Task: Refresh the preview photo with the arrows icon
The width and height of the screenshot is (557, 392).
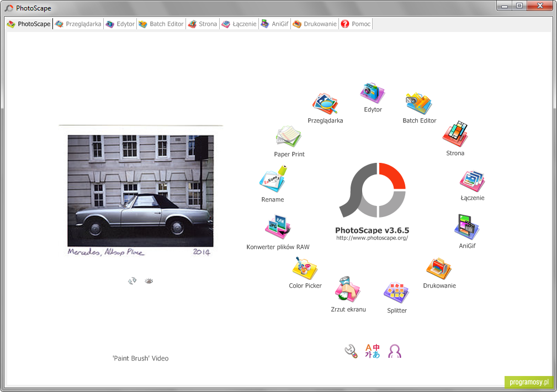Action: pyautogui.click(x=132, y=281)
